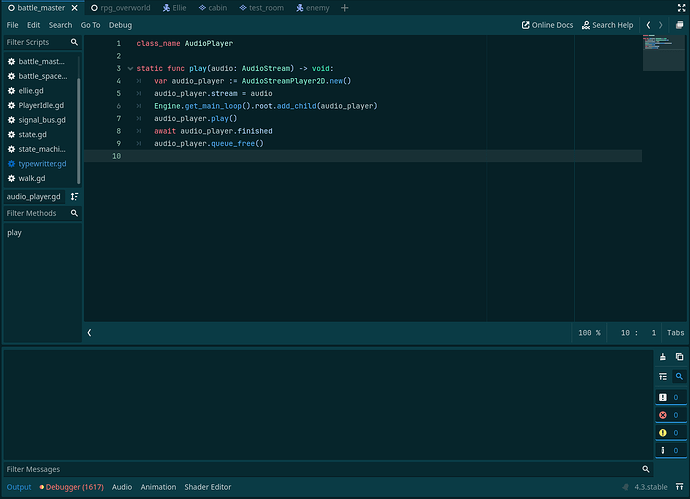
Task: Copy output selection icon
Action: click(679, 357)
